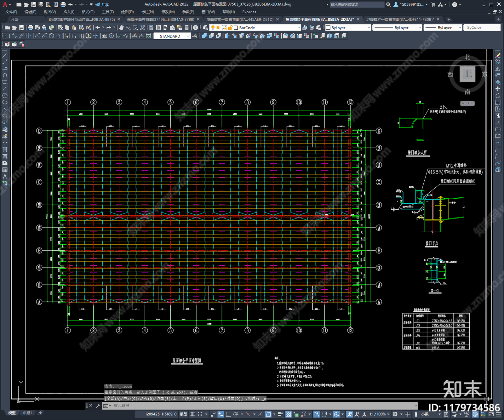Click the command line input field

click(260, 406)
